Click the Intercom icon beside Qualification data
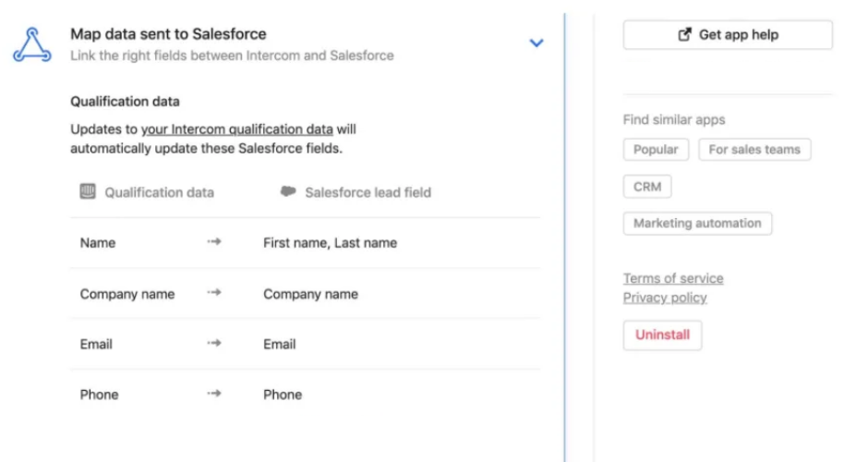The width and height of the screenshot is (868, 462). 88,191
